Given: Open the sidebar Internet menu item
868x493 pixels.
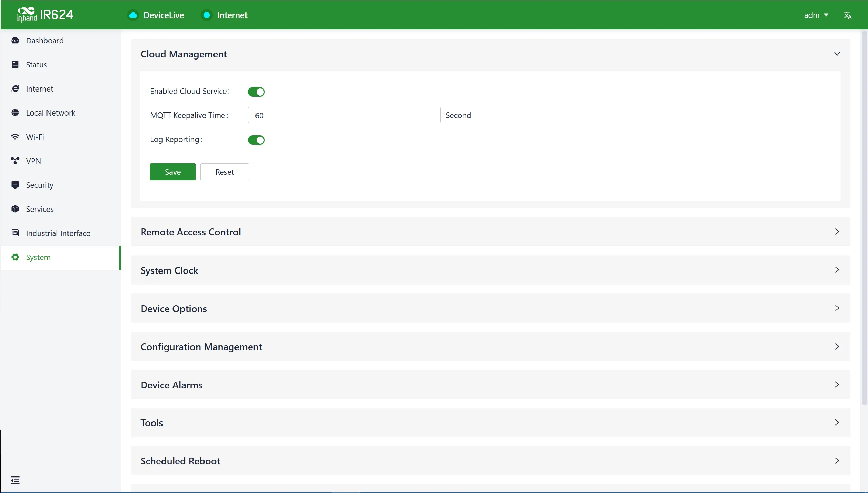Looking at the screenshot, I should coord(61,89).
